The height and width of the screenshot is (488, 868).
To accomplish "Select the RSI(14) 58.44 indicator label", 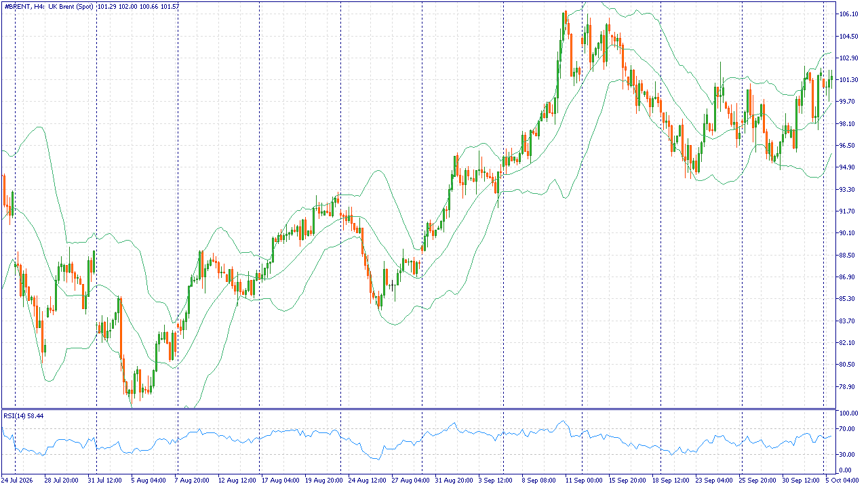I will pos(24,415).
